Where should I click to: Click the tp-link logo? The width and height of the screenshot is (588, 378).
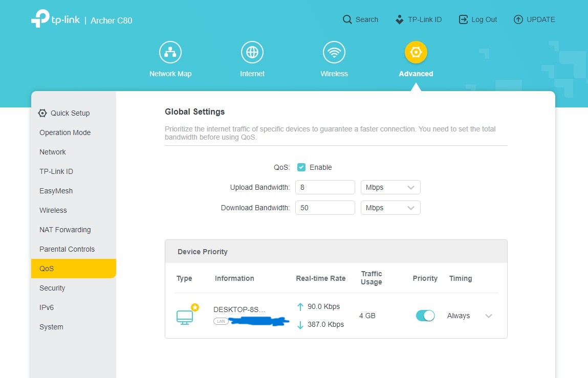pyautogui.click(x=55, y=18)
